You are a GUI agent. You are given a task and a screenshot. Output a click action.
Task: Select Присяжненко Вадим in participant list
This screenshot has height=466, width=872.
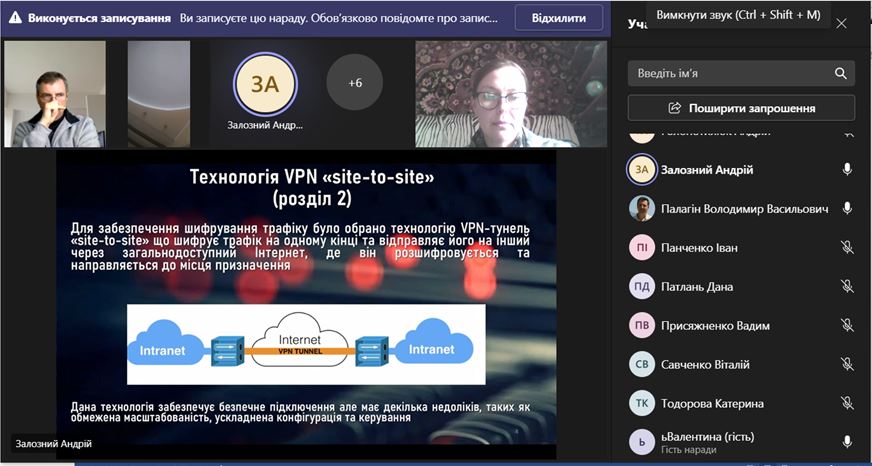point(741,325)
